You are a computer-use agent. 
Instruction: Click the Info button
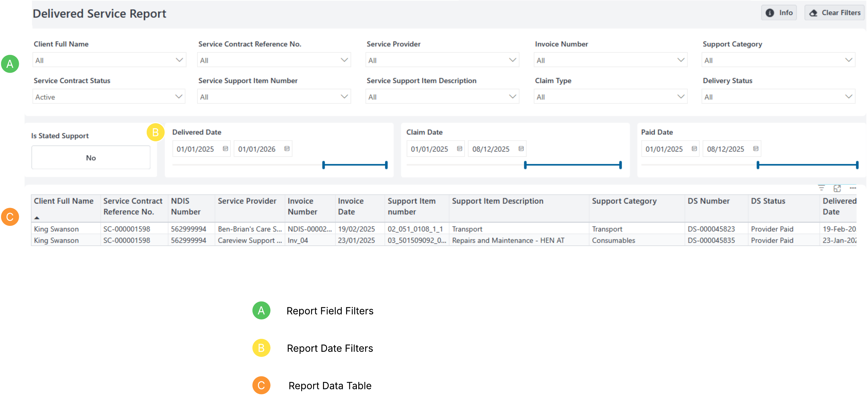779,13
